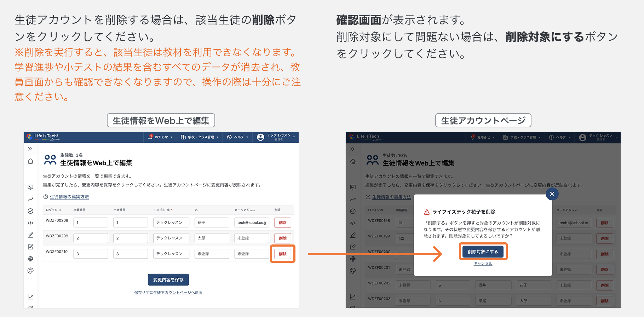This screenshot has height=317, width=644.
Task: Click the help question-mark icon next to 生徒情報の編集方法, left
Action: (x=46, y=197)
